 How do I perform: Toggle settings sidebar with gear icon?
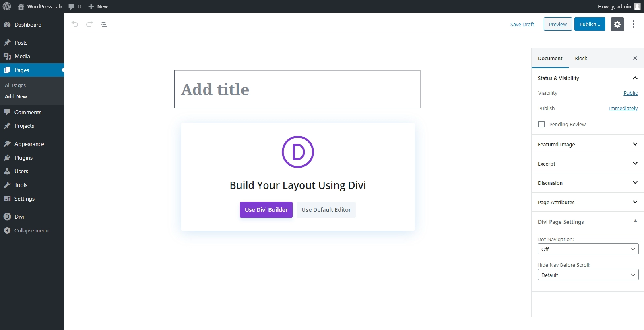[x=617, y=24]
